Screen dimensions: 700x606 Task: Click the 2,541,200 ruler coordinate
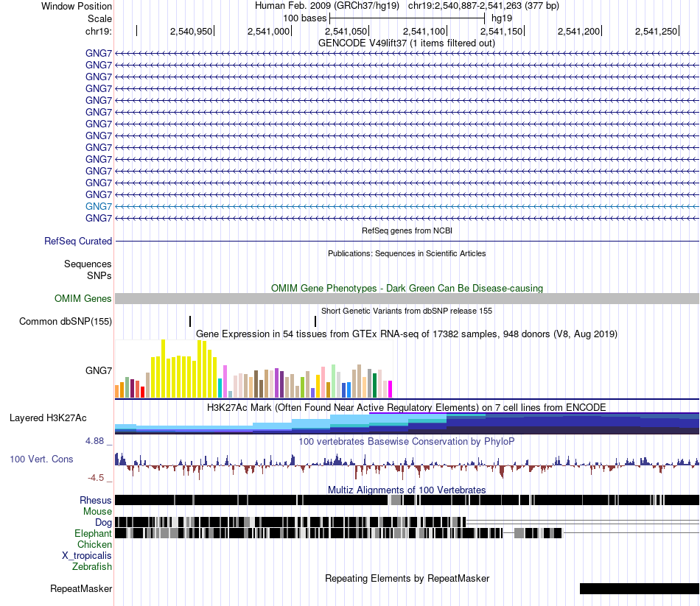[578, 31]
